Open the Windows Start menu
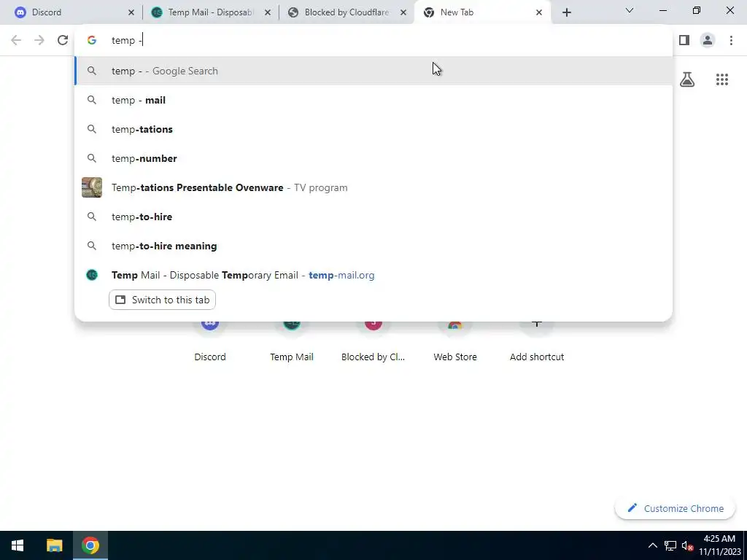This screenshot has width=747, height=560. pos(18,545)
